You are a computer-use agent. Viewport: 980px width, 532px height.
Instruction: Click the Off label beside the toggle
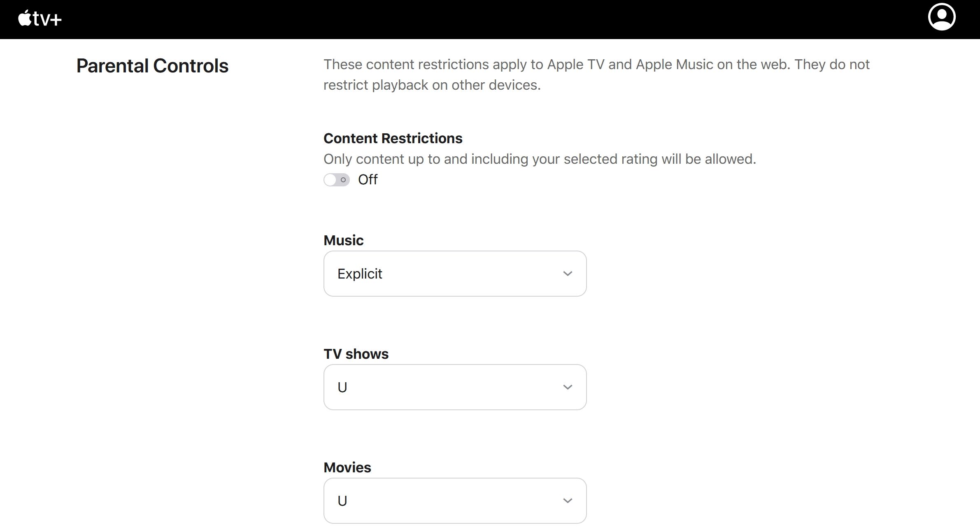tap(368, 180)
